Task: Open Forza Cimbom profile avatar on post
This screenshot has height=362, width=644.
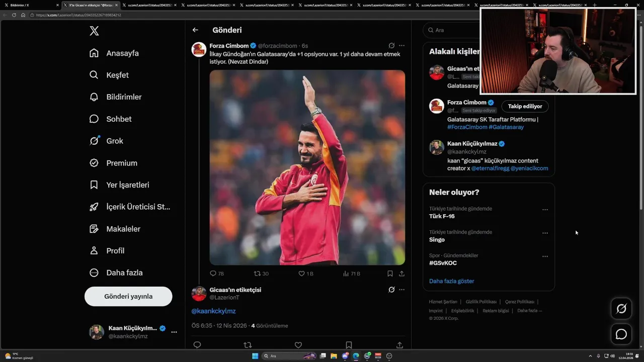Action: pos(199,49)
